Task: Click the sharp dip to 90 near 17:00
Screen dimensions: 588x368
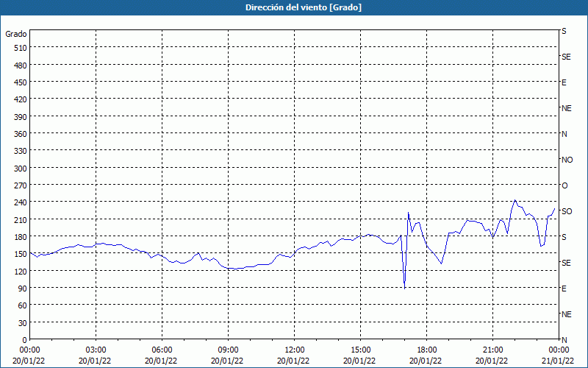Action: pos(405,289)
